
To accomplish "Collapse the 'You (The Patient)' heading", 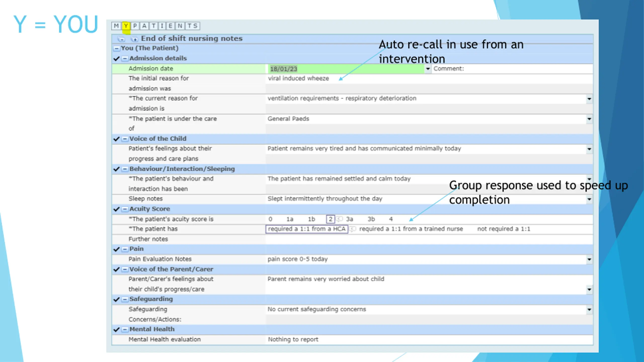I will point(116,48).
